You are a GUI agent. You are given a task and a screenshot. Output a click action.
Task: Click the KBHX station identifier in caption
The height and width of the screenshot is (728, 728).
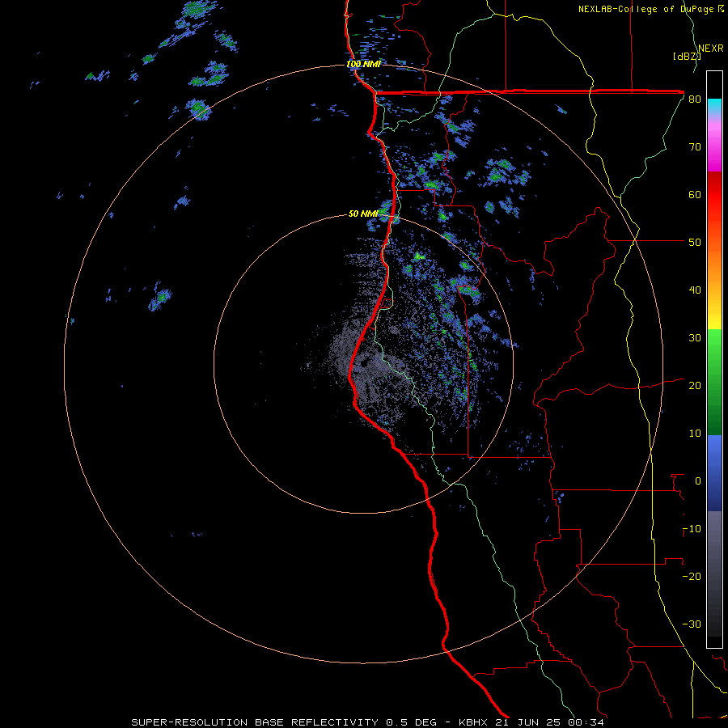473,722
